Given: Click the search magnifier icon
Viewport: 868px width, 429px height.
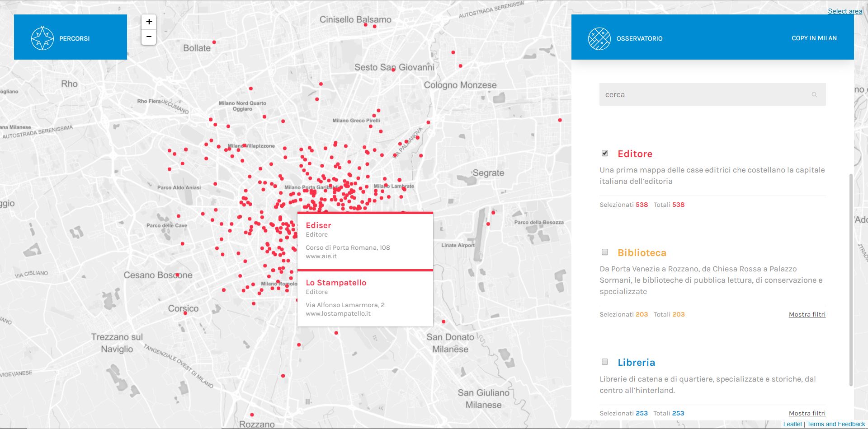Looking at the screenshot, I should (814, 95).
